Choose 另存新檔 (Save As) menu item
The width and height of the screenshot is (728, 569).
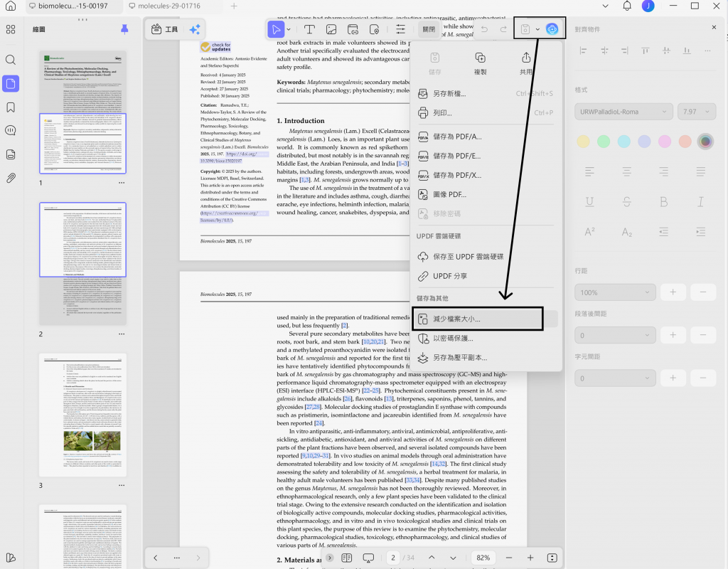486,93
